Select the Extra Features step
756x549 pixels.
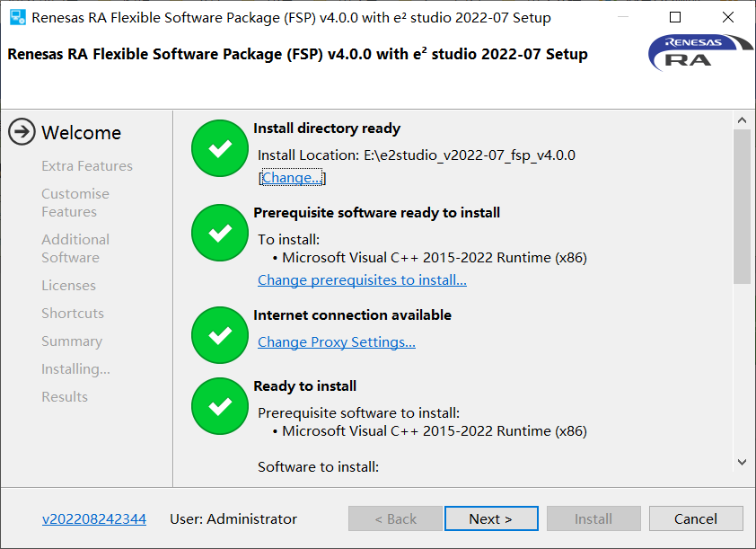(x=87, y=166)
